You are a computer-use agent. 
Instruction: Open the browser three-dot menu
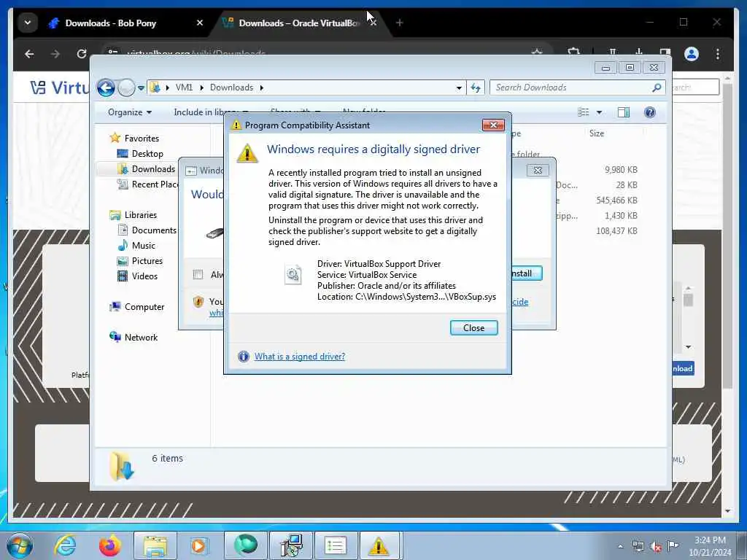coord(718,54)
